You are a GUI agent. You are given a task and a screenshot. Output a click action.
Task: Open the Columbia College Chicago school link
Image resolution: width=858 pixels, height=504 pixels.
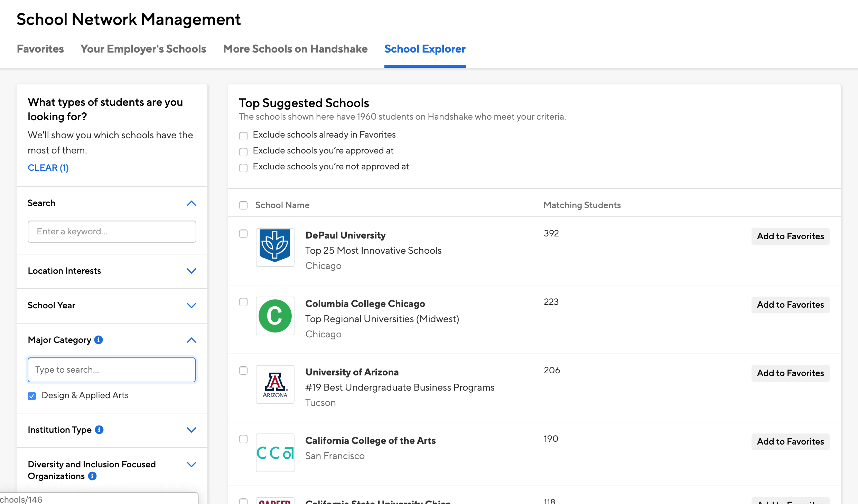click(x=365, y=304)
